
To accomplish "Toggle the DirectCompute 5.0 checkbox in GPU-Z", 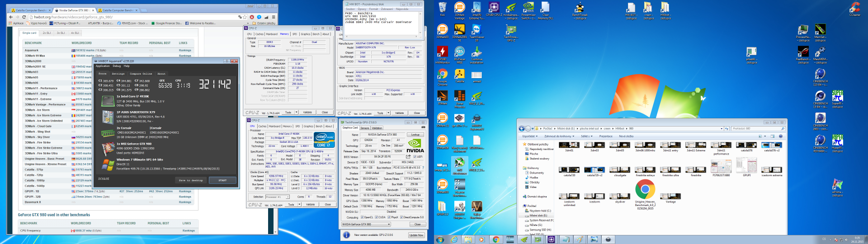I will tap(402, 217).
